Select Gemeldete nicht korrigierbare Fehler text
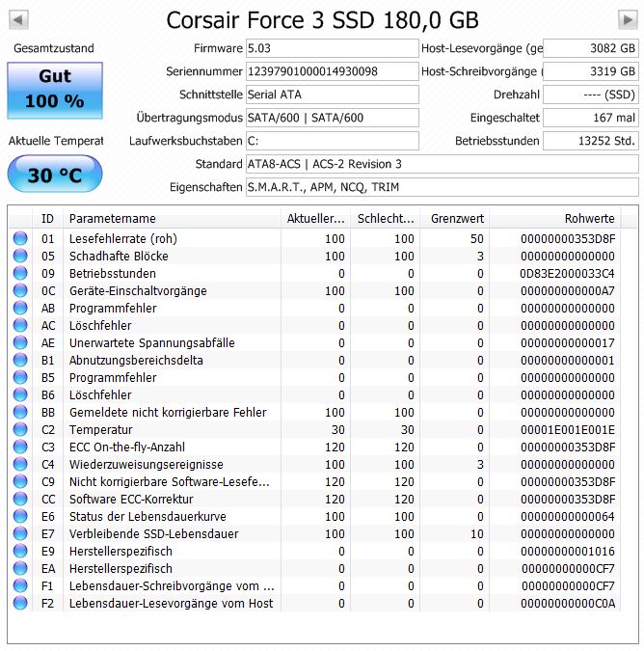Screen dimensions: 644x651 tap(168, 412)
